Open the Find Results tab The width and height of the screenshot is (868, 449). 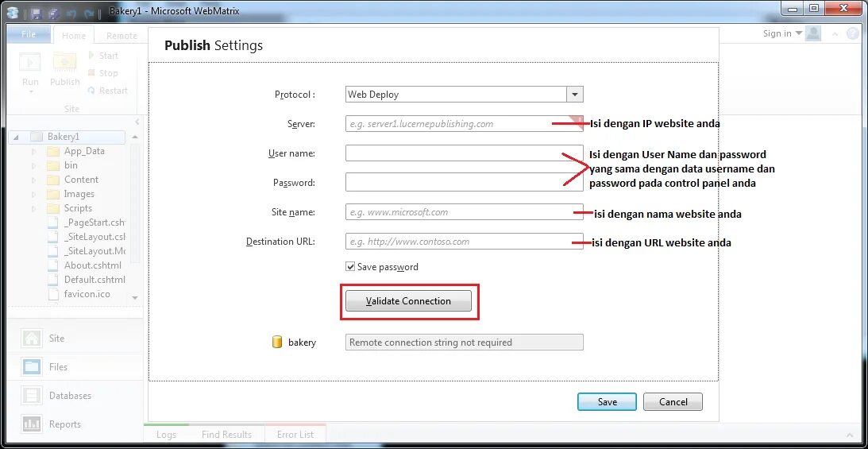pos(226,435)
